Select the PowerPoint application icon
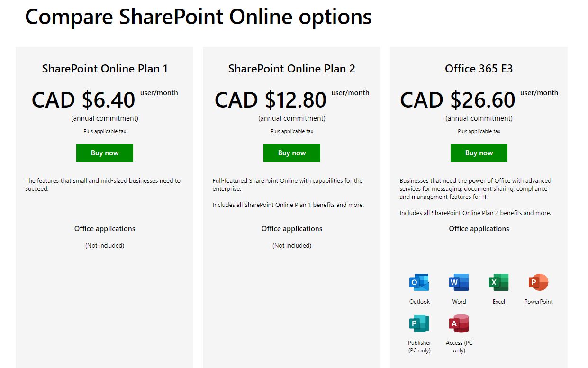 coord(538,282)
